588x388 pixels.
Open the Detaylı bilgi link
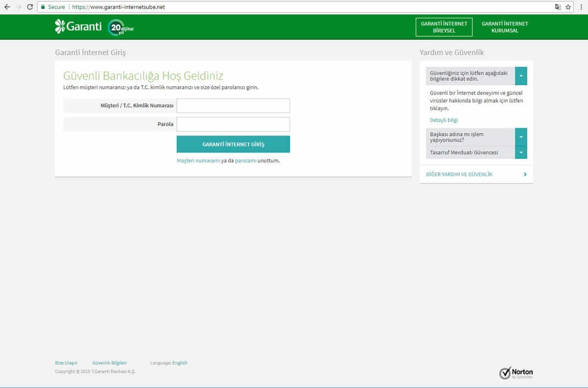click(444, 120)
